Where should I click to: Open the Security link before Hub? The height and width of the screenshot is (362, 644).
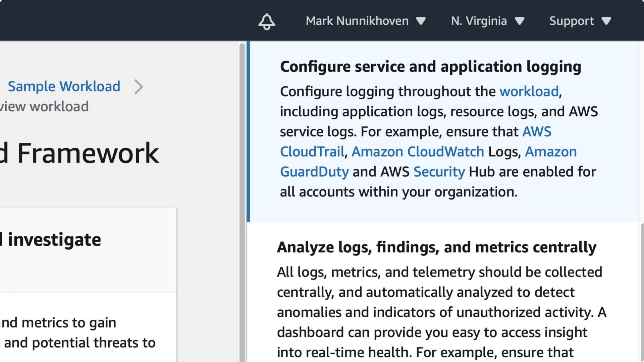tap(439, 172)
